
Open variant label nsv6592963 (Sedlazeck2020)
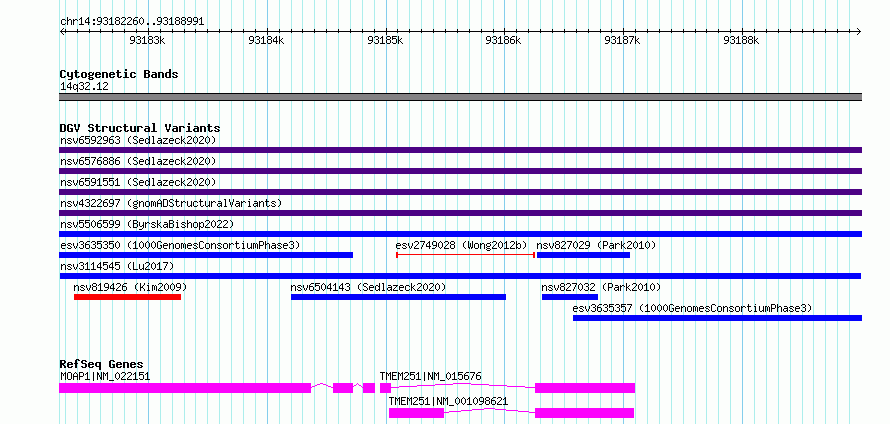[x=138, y=140]
